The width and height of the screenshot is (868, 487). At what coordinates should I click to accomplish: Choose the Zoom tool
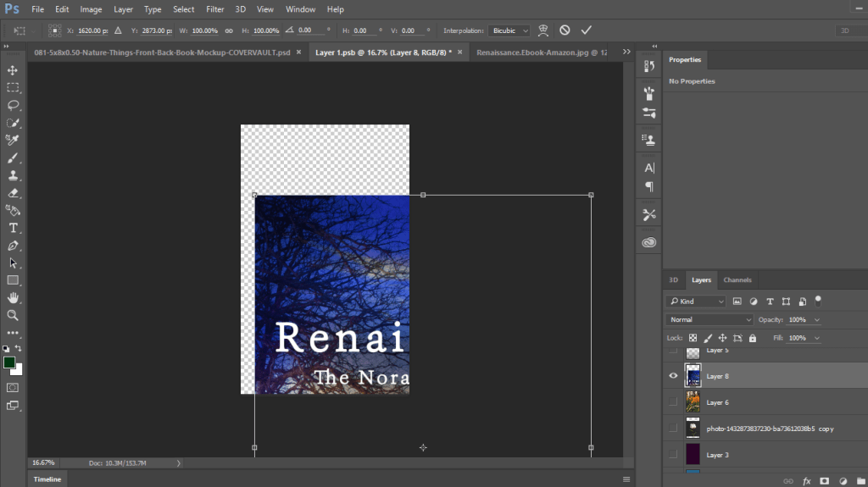pyautogui.click(x=13, y=315)
